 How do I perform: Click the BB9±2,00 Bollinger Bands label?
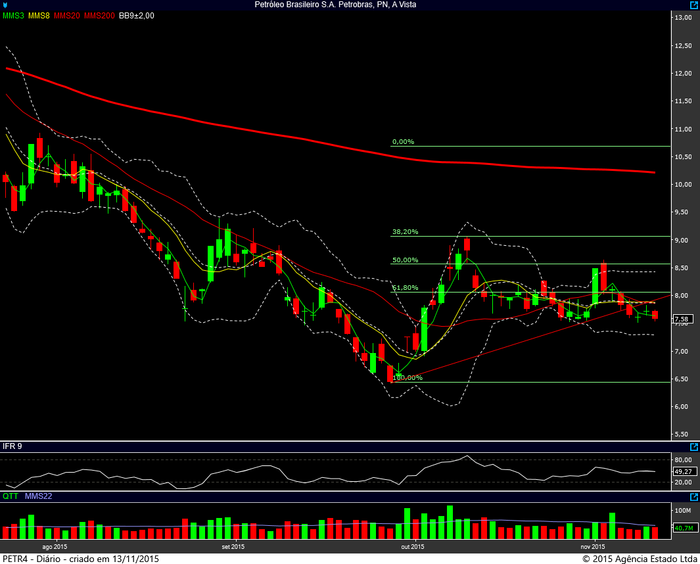tap(137, 16)
